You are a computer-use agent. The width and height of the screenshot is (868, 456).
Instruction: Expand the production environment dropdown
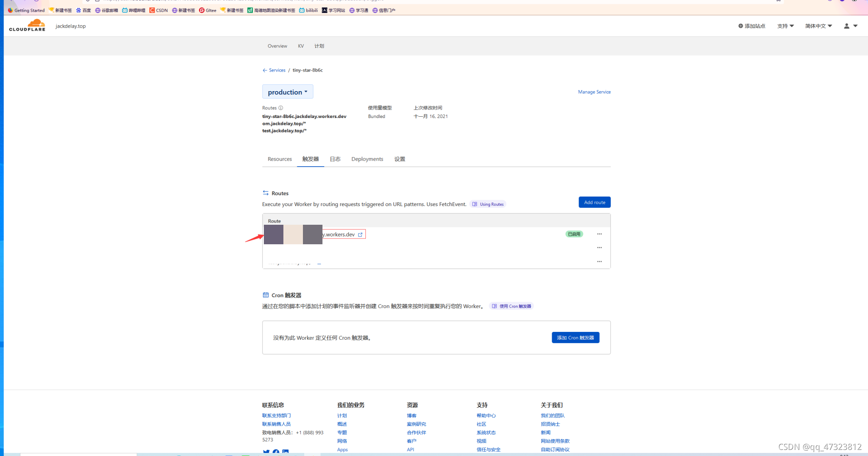point(288,92)
